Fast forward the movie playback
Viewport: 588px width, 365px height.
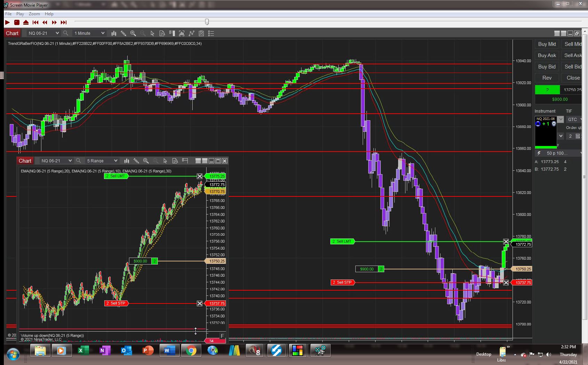pyautogui.click(x=54, y=22)
